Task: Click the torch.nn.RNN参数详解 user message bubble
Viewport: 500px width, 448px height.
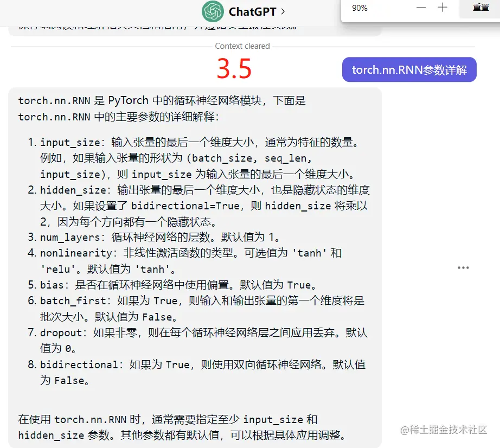Action: tap(409, 69)
